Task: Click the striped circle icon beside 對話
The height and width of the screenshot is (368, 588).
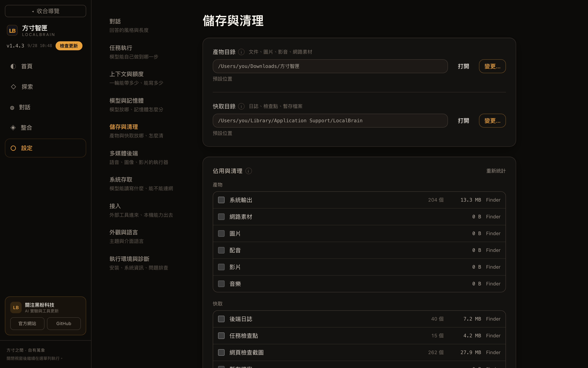Action: 12,107
